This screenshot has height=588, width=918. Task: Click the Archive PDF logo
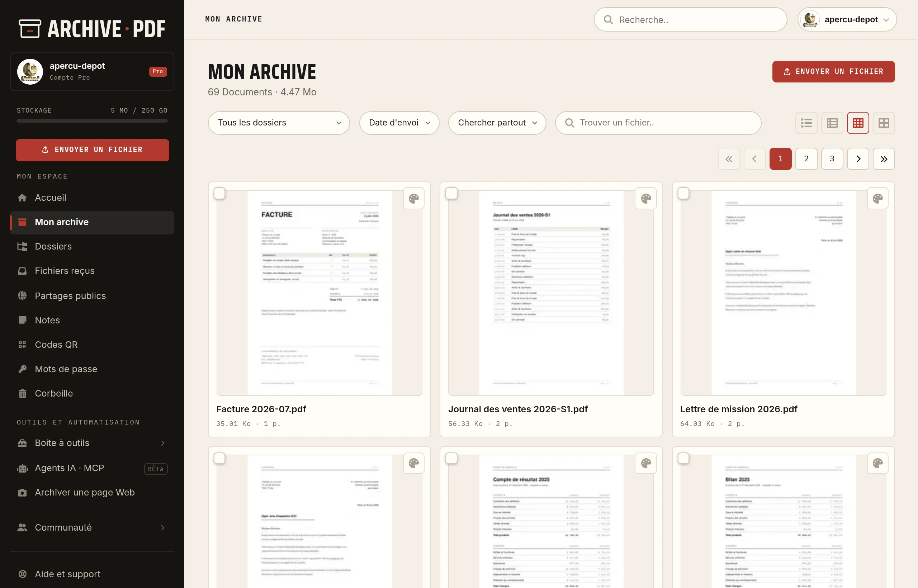[x=92, y=29]
